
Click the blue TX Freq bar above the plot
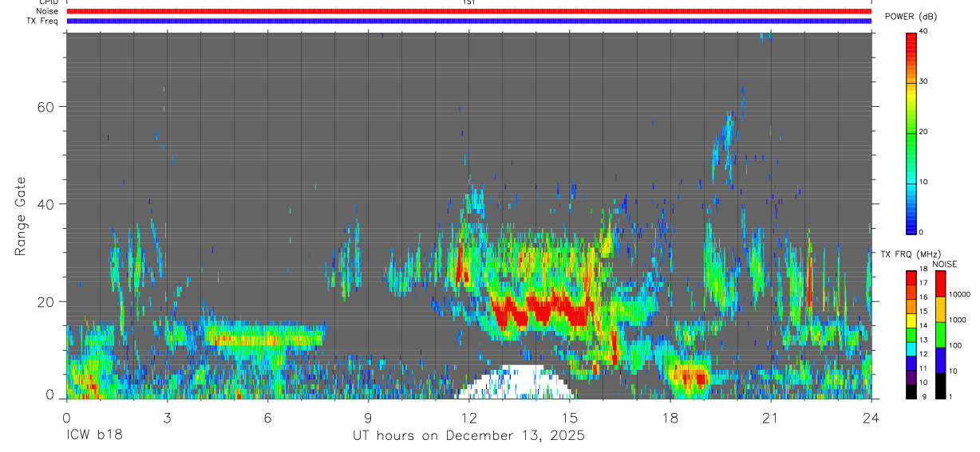[x=468, y=21]
